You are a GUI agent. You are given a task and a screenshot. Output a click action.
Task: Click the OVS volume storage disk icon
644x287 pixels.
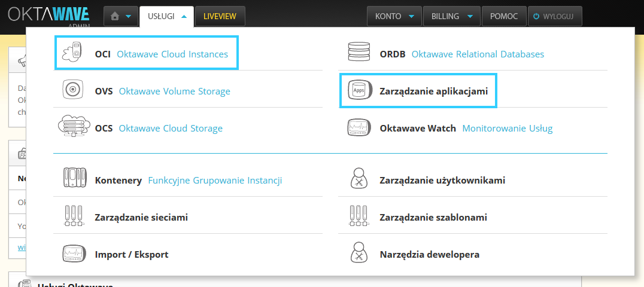pyautogui.click(x=72, y=89)
